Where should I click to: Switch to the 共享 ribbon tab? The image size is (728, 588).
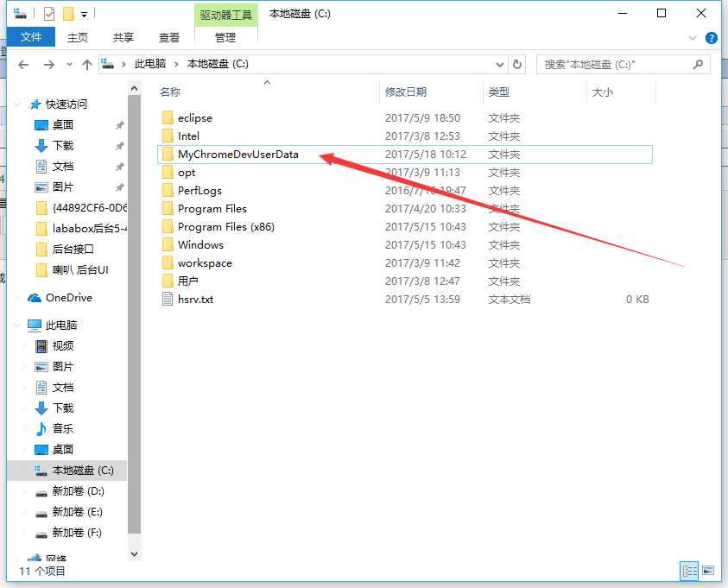123,37
